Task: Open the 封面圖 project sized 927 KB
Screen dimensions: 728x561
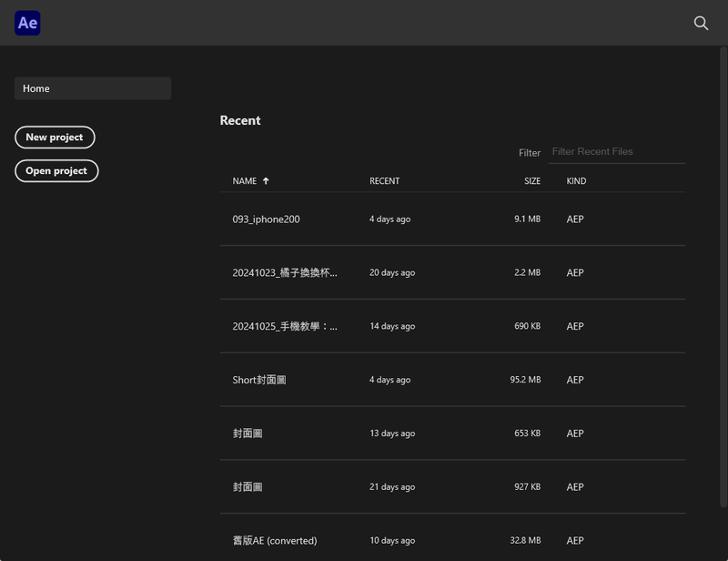Action: tap(248, 487)
